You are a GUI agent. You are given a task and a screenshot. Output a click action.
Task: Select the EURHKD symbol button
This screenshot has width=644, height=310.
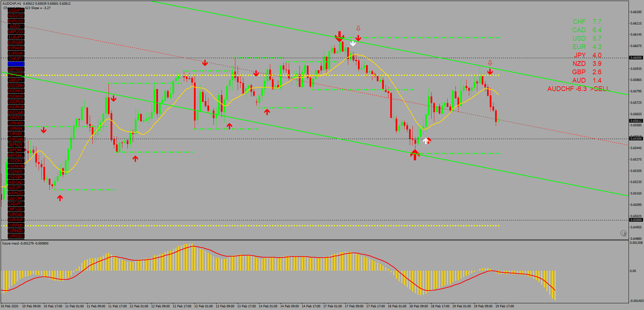click(x=16, y=123)
